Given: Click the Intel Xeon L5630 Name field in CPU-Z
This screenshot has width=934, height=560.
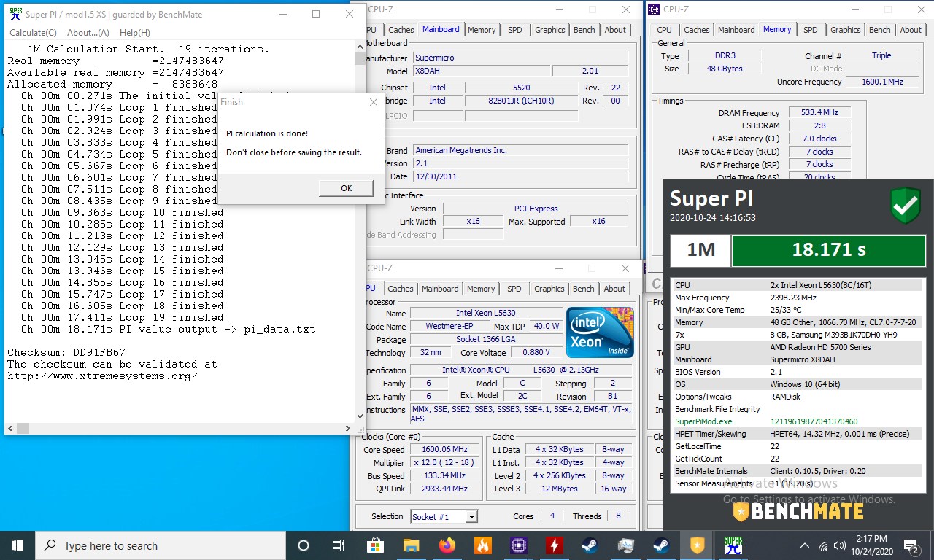Looking at the screenshot, I should [x=486, y=313].
